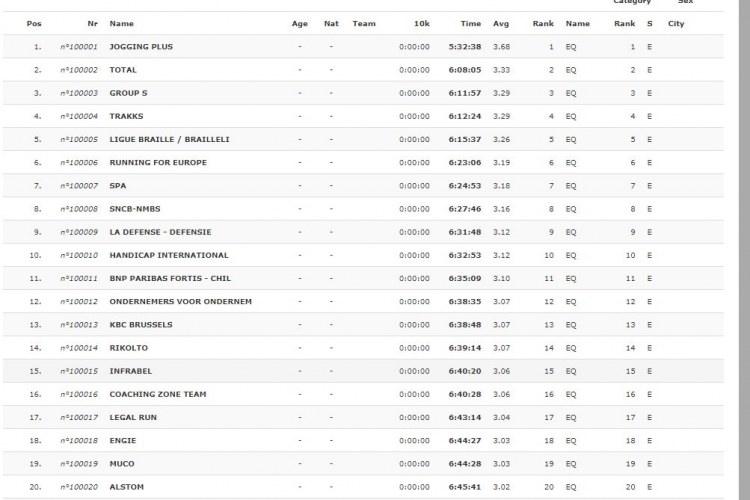Select average speed 3.33
The image size is (750, 500).
pos(501,70)
